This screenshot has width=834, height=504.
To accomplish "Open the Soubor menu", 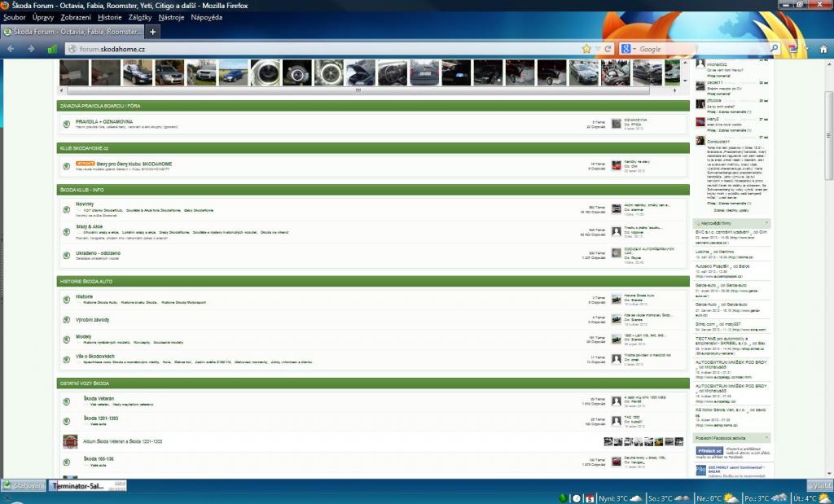I will (x=15, y=18).
